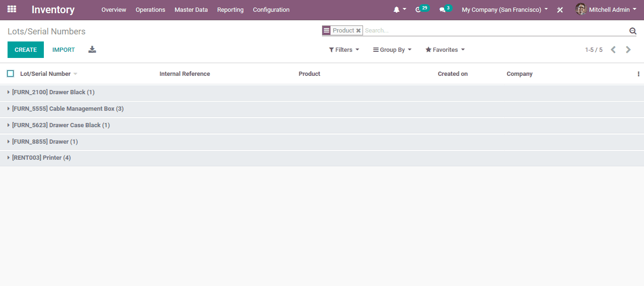Open Reporting menu
644x286 pixels.
(231, 9)
